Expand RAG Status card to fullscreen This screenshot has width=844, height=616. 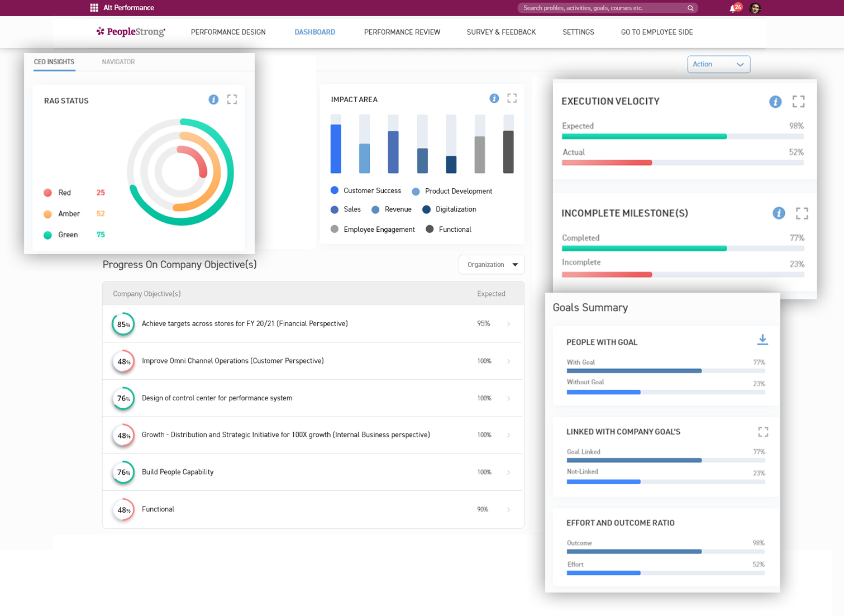(x=232, y=99)
